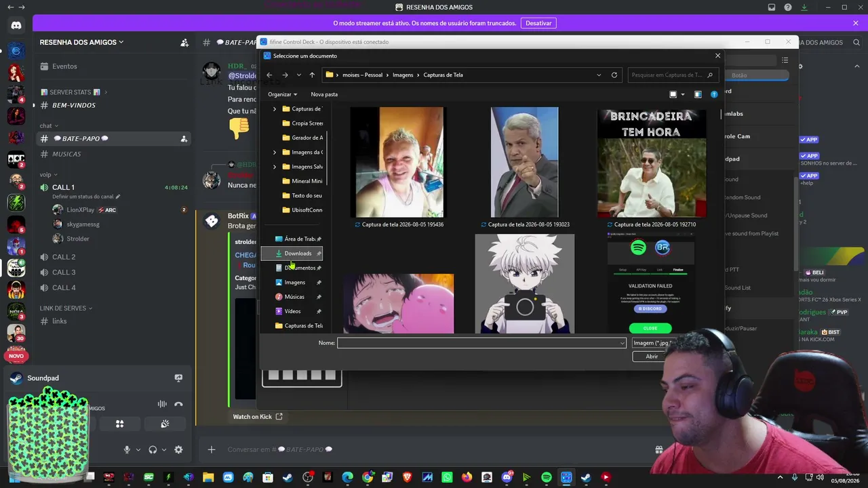Select the anime boy with camera thumbnail
The image size is (868, 488).
[x=525, y=284]
